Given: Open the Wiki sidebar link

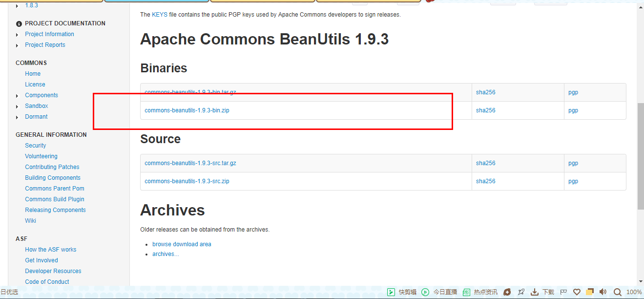Looking at the screenshot, I should click(31, 221).
